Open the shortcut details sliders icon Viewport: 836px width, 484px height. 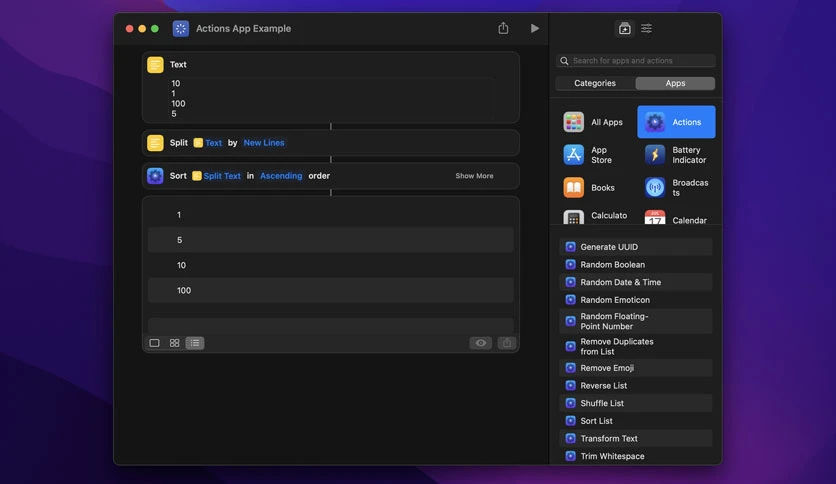point(646,28)
